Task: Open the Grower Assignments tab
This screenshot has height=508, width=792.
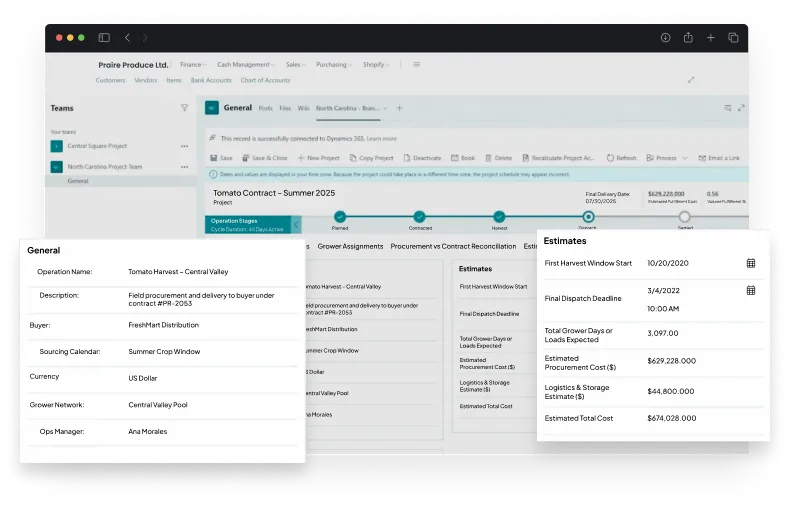Action: 350,246
